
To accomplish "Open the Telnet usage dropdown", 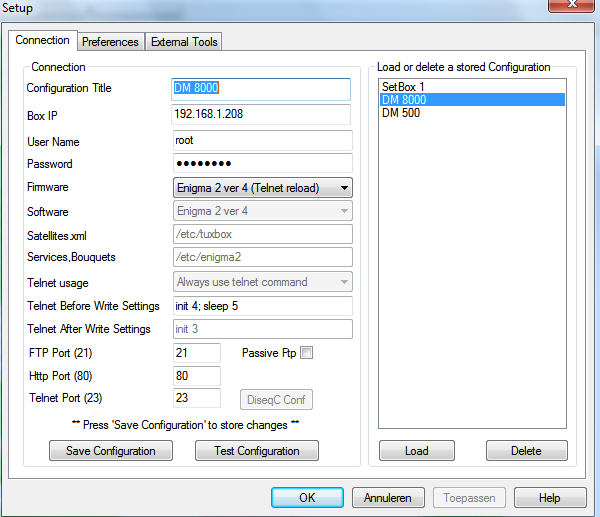I will 263,282.
